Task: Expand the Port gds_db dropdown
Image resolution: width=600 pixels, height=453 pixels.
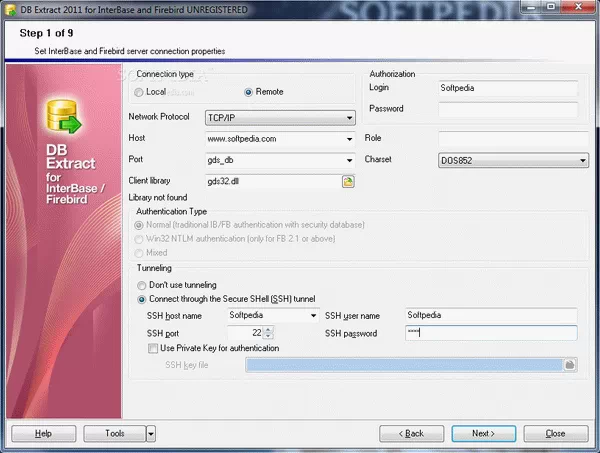Action: [349, 160]
